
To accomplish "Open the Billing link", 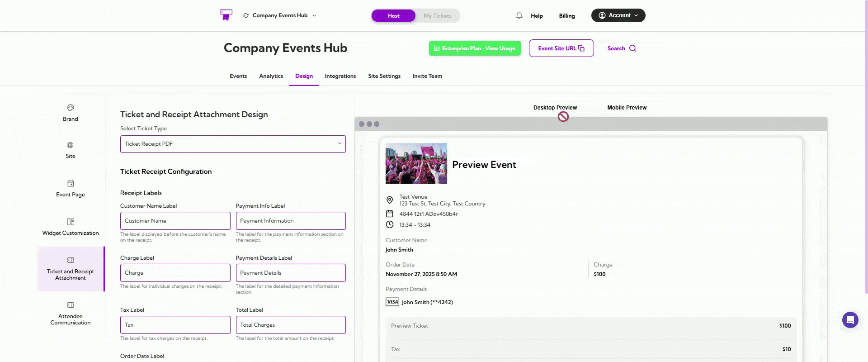I will pyautogui.click(x=567, y=16).
